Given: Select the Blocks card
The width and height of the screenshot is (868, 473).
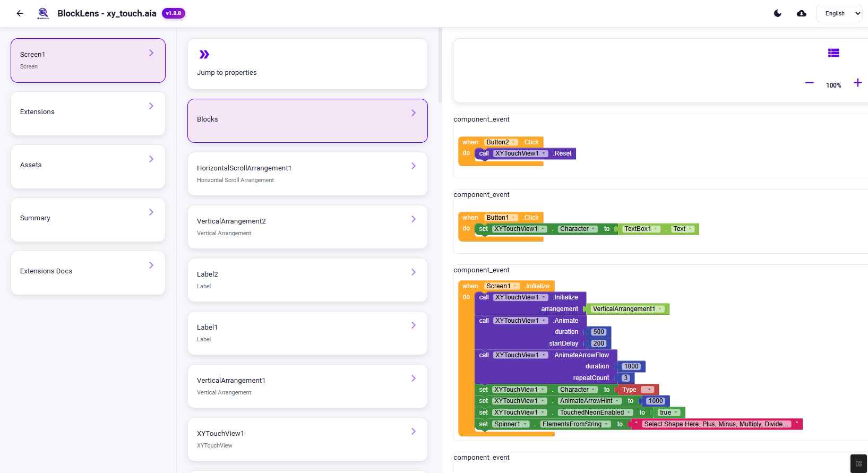Looking at the screenshot, I should 307,121.
